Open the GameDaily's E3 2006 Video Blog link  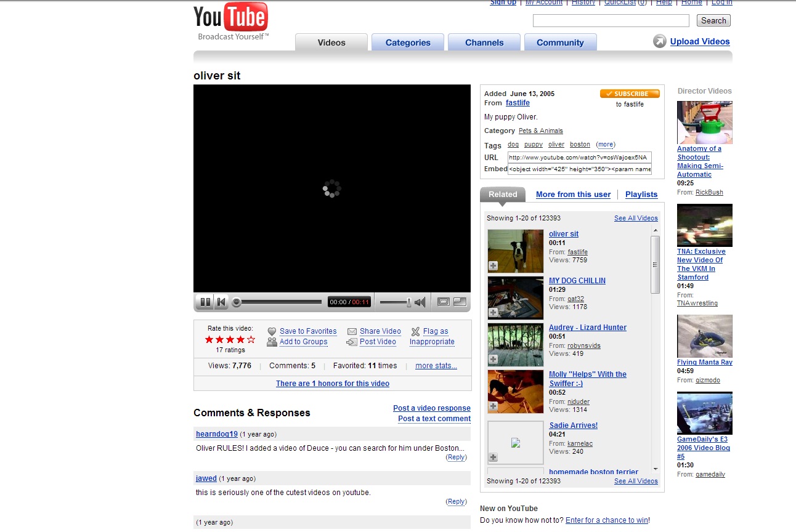[704, 448]
